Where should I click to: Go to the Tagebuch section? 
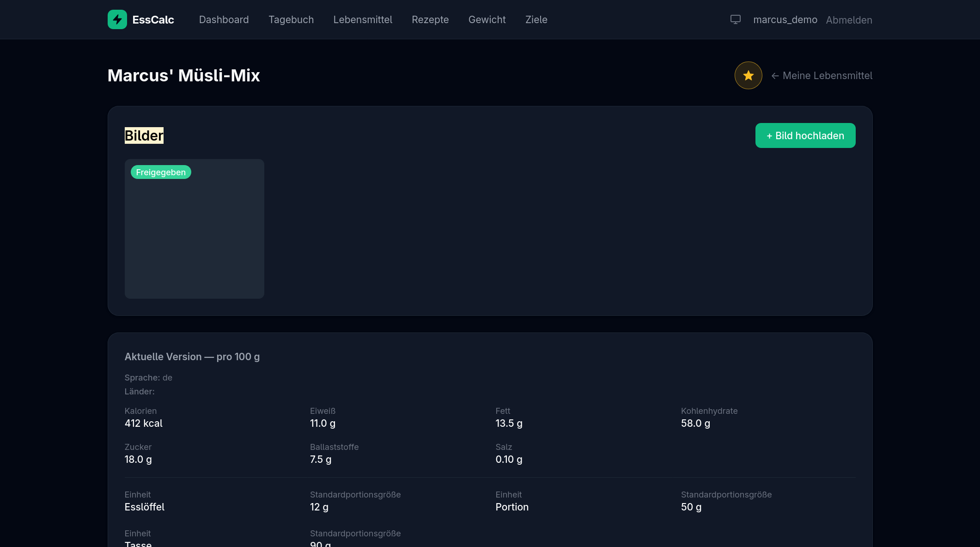(x=291, y=19)
